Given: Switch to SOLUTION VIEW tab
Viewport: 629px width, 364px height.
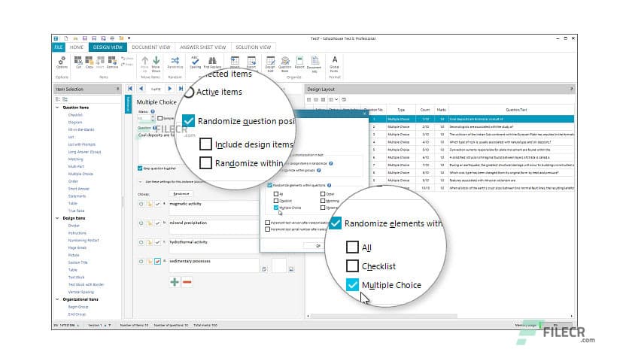Looking at the screenshot, I should (253, 47).
